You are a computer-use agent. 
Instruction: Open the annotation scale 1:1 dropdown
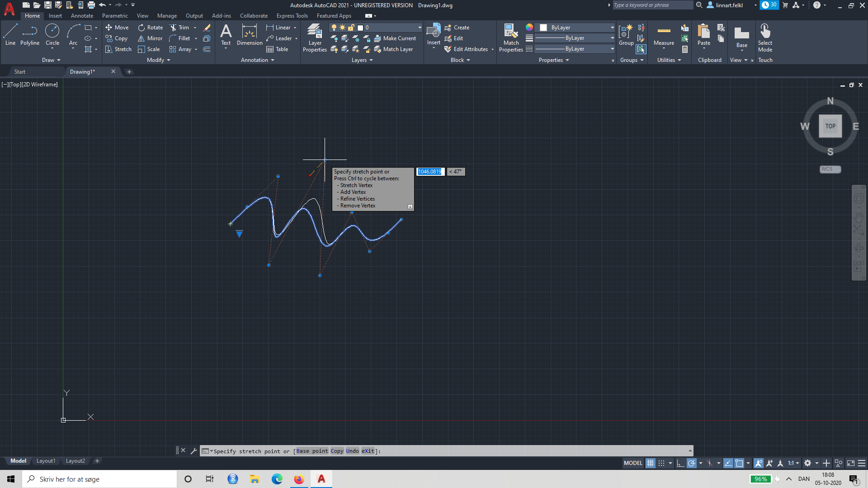point(793,463)
